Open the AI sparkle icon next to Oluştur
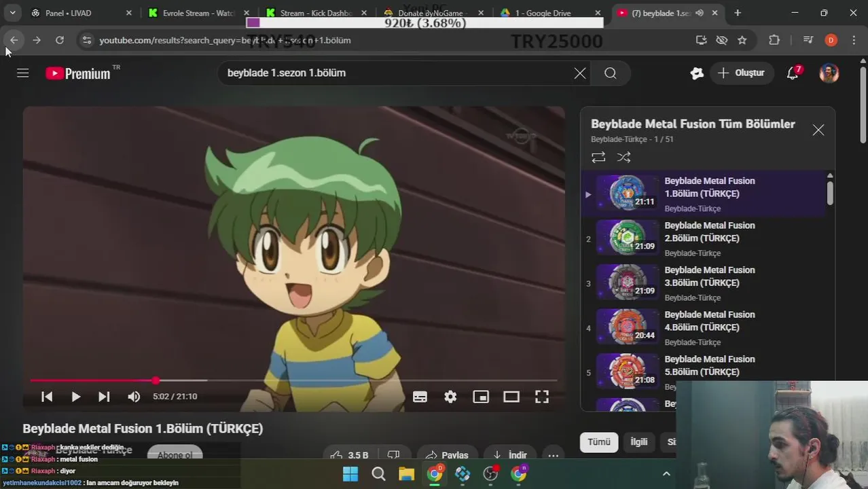This screenshot has height=489, width=868. pyautogui.click(x=696, y=73)
